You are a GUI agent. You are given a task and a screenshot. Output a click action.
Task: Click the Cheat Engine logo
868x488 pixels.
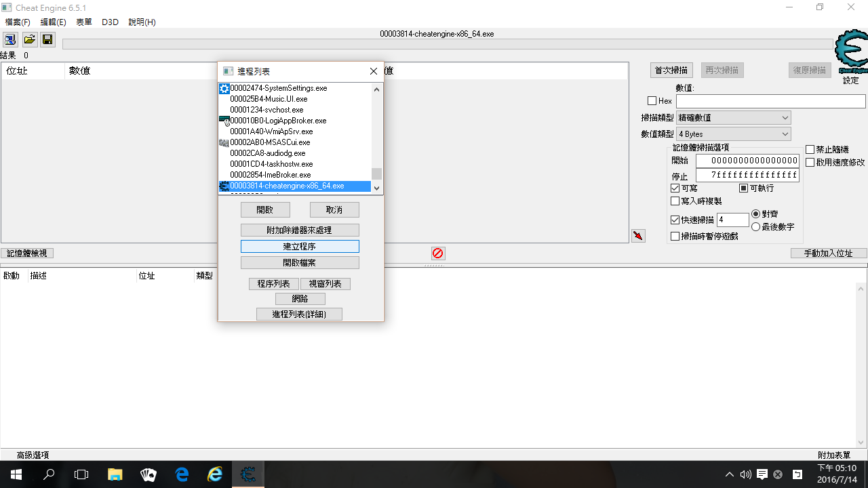(852, 52)
